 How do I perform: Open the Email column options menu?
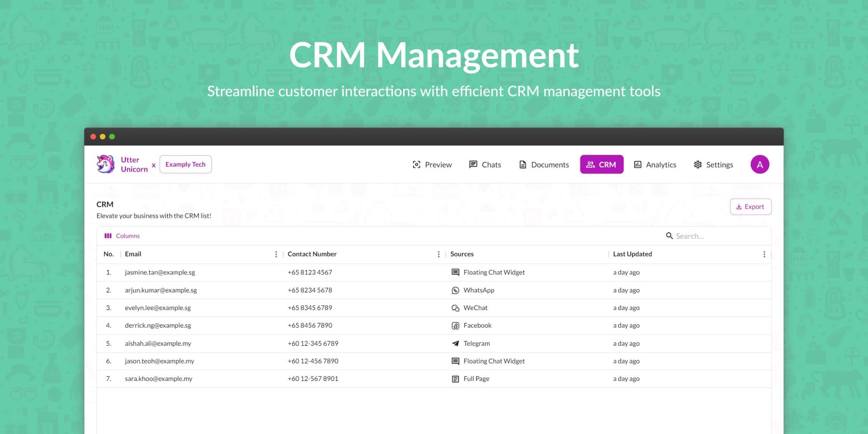click(x=276, y=254)
